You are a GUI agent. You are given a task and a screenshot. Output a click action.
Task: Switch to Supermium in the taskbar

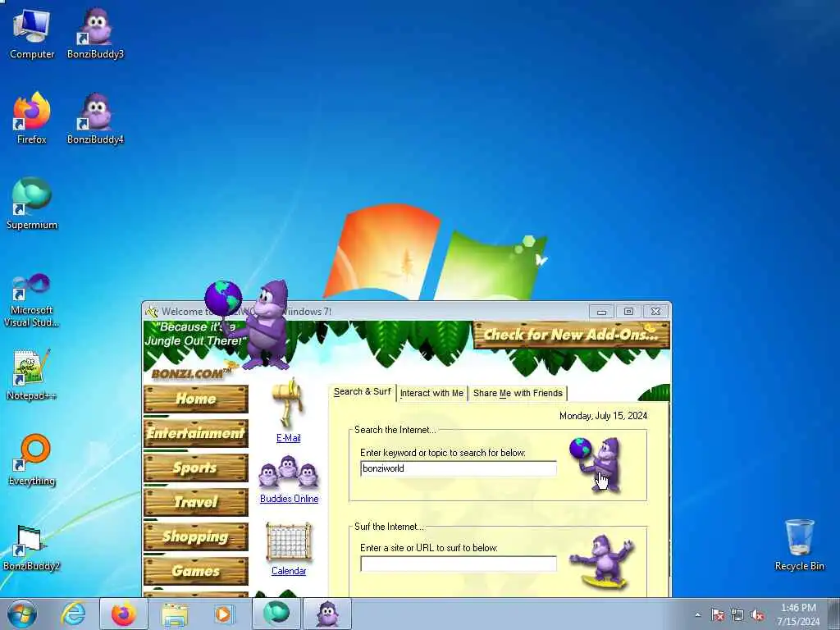[276, 614]
